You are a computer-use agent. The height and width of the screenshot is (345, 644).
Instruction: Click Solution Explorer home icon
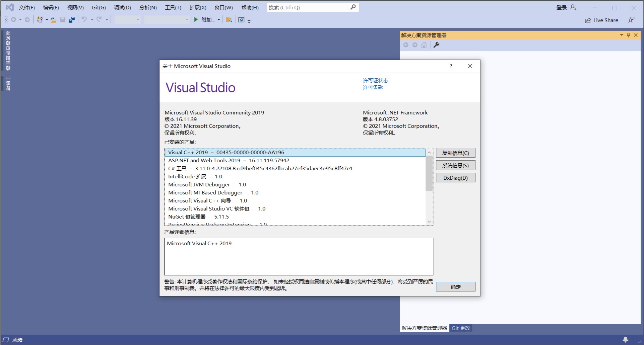coord(424,45)
